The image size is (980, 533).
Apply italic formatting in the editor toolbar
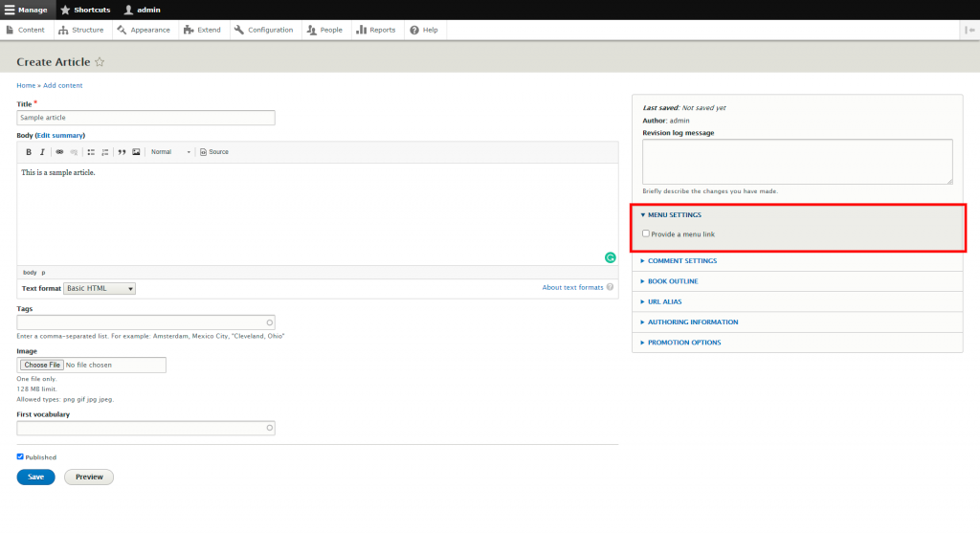pos(42,152)
